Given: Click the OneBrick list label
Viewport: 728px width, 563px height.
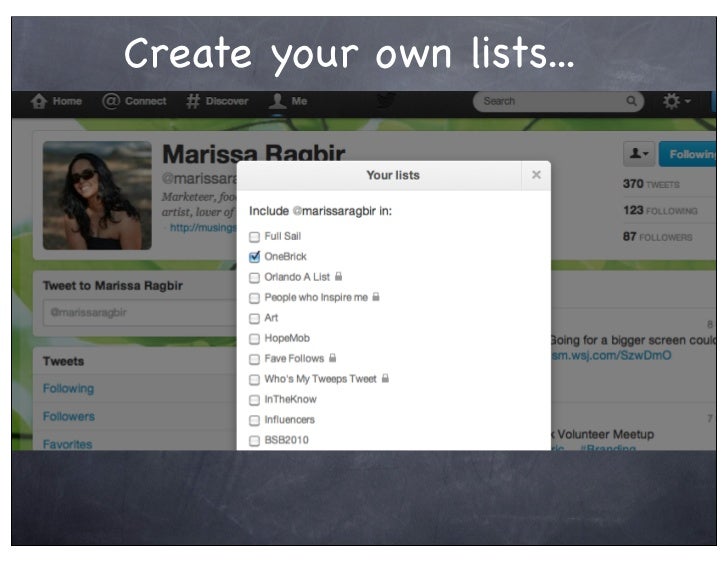Looking at the screenshot, I should click(x=286, y=256).
